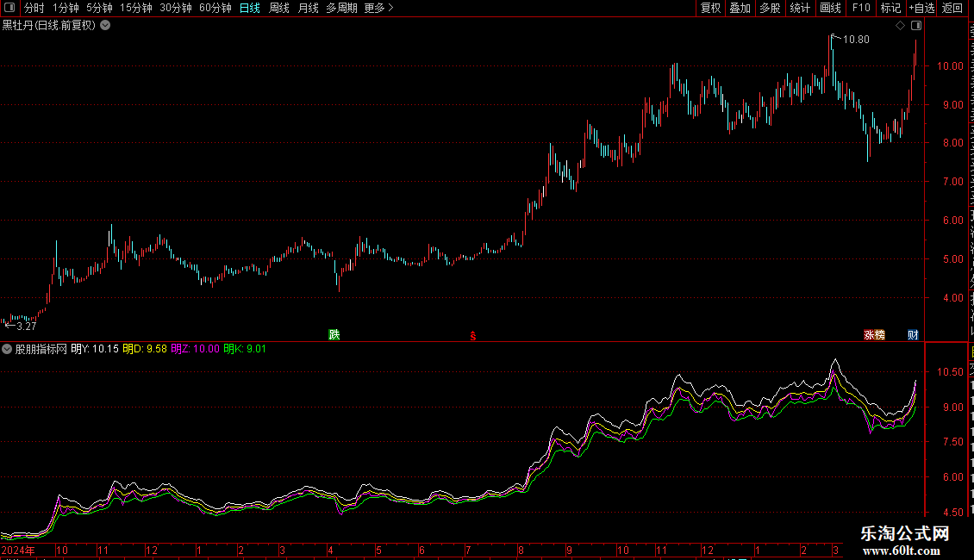Viewport: 974px width, 560px height.
Task: Open the 统计 statistics tool
Action: coord(800,8)
